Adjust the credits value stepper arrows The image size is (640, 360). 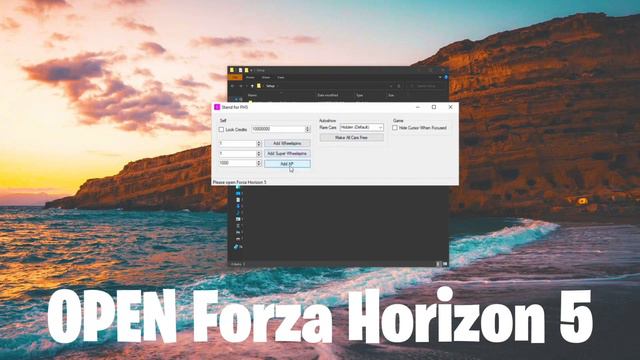click(x=308, y=129)
